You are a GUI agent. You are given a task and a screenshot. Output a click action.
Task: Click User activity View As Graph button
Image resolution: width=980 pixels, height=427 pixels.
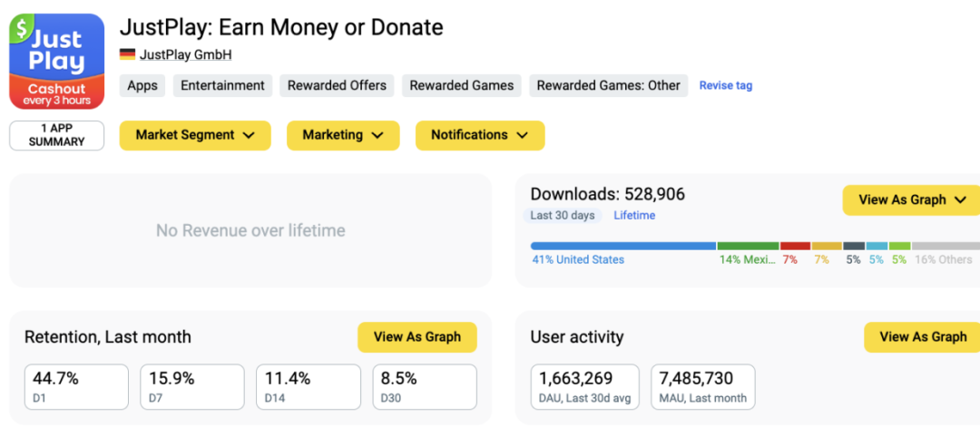pyautogui.click(x=922, y=337)
